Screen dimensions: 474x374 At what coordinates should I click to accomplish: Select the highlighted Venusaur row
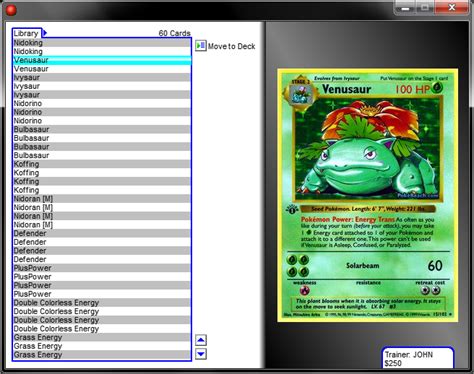click(102, 60)
